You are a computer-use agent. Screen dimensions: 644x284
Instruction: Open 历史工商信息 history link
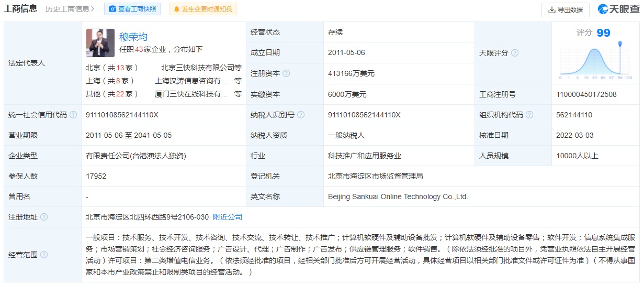pyautogui.click(x=70, y=9)
